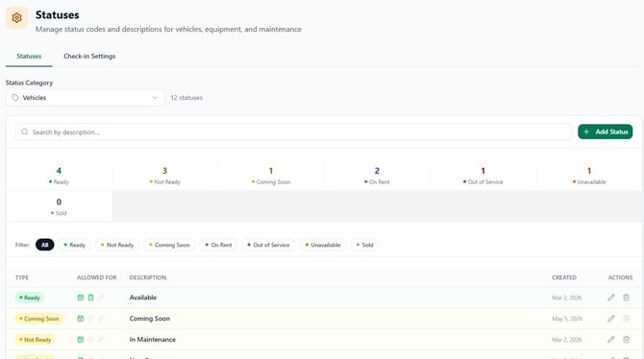This screenshot has height=359, width=644.
Task: Switch to the Statuses tab
Action: point(29,57)
